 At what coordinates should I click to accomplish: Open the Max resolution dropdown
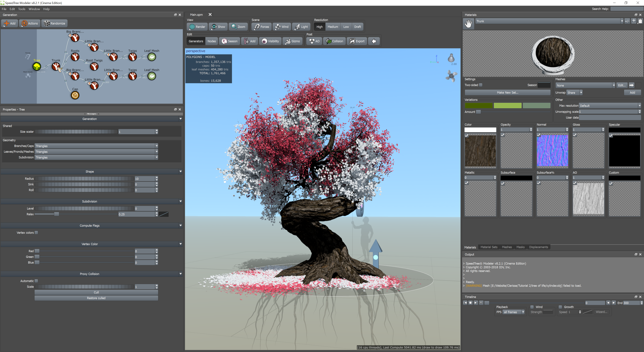click(610, 106)
